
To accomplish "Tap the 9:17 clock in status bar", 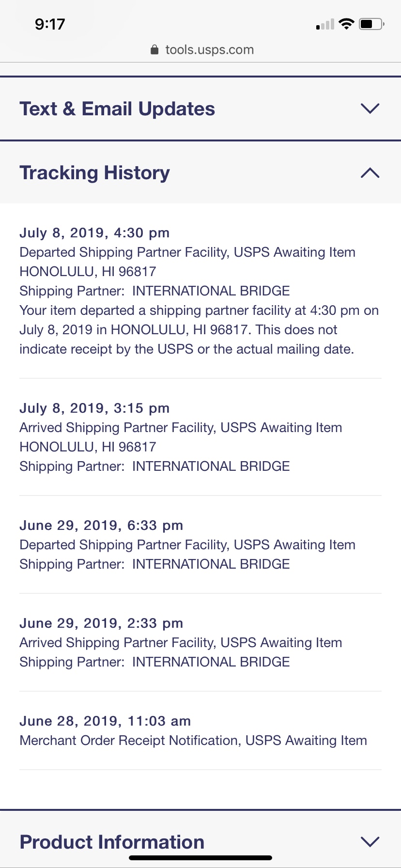I will tap(50, 24).
